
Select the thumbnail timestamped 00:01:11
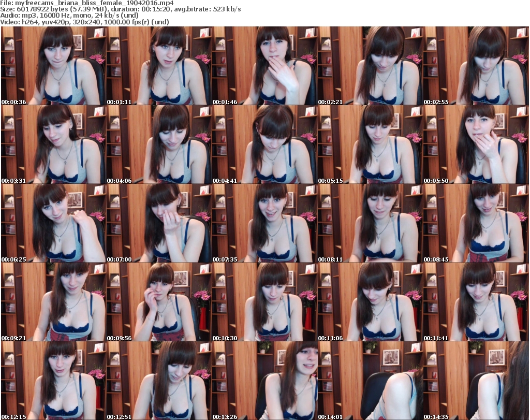tap(159, 66)
